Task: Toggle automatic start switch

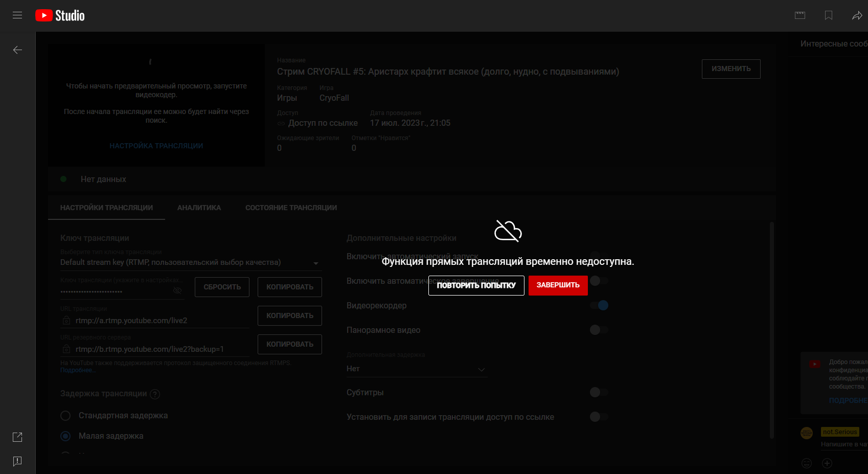Action: [599, 256]
